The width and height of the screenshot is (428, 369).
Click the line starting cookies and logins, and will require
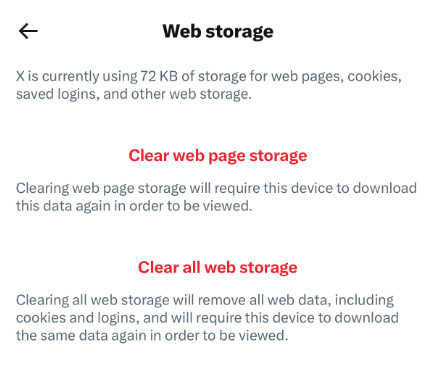point(207,318)
